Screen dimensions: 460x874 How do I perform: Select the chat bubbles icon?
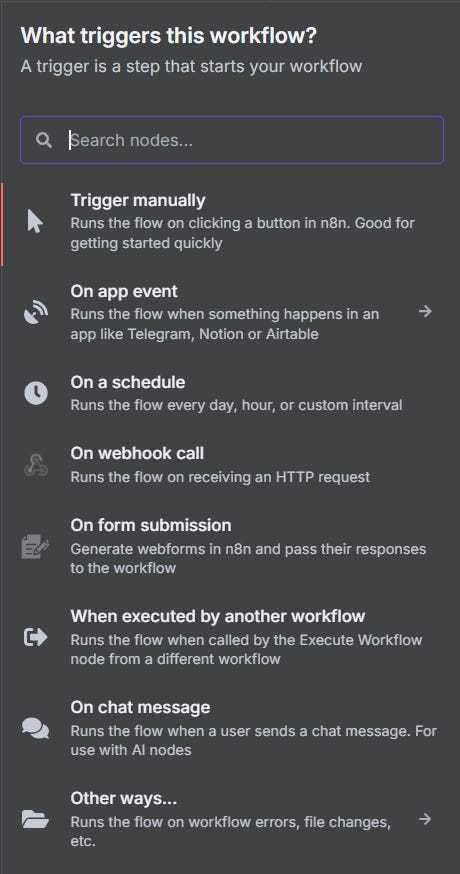(x=36, y=728)
